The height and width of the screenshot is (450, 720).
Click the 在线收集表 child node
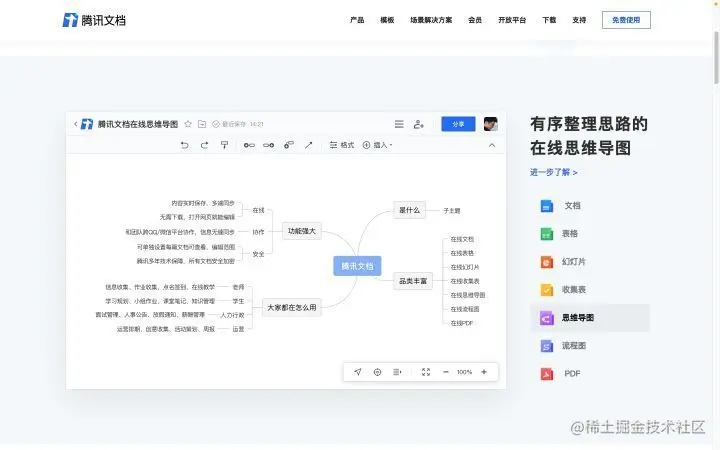click(465, 281)
